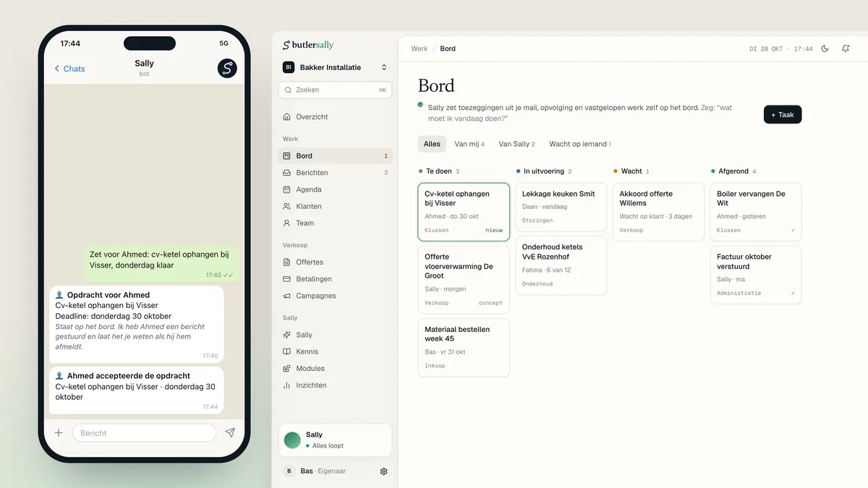Click the Modules blocks icon

[287, 369]
